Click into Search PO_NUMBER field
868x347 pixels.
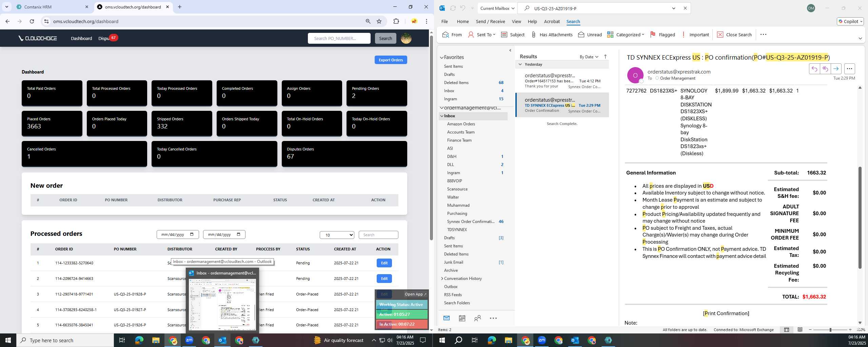click(339, 38)
